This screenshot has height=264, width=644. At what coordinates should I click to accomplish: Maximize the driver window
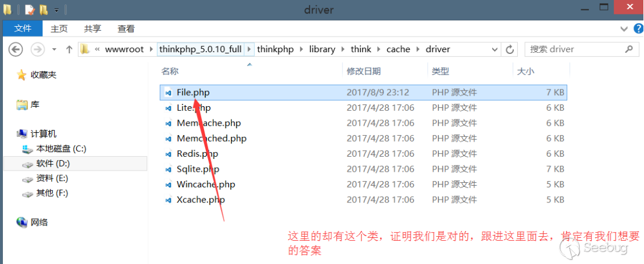(604, 7)
